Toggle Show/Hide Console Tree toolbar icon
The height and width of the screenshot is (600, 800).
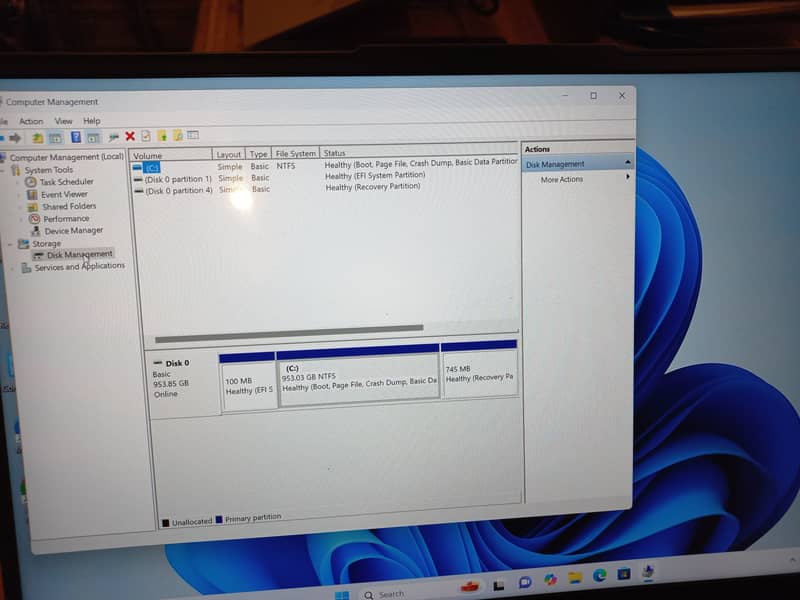(55, 137)
